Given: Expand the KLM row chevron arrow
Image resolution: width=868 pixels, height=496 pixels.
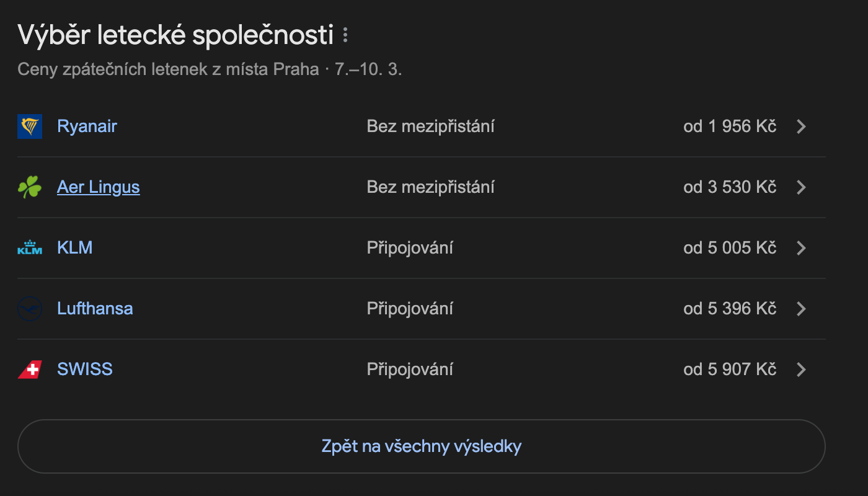Looking at the screenshot, I should click(801, 248).
